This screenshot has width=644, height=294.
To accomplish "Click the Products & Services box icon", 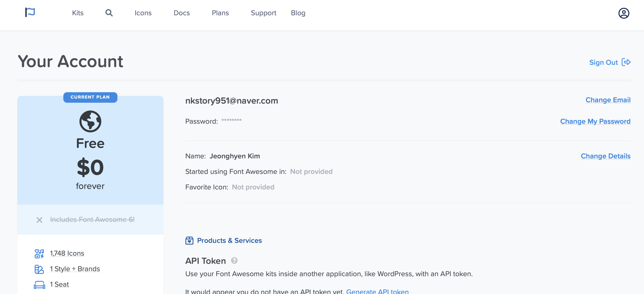I will 189,241.
